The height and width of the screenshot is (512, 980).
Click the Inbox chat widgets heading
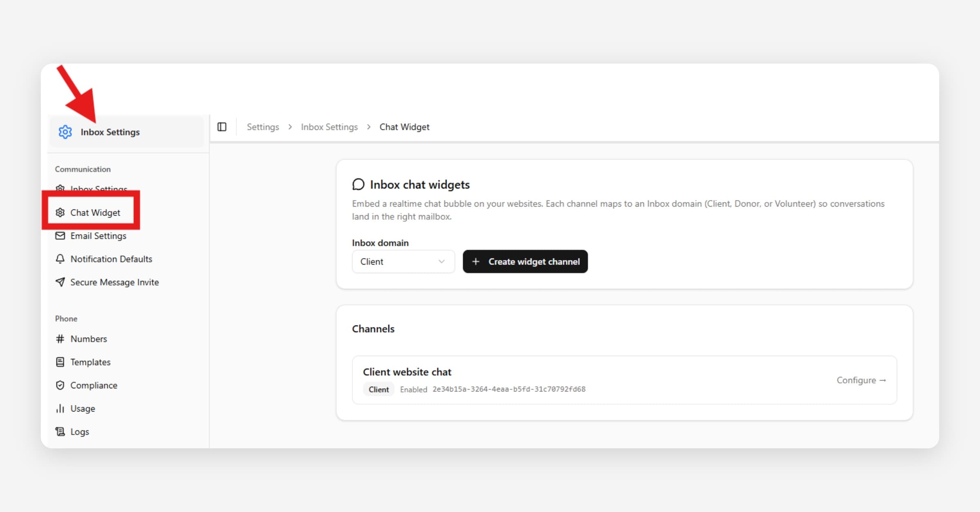pyautogui.click(x=420, y=185)
